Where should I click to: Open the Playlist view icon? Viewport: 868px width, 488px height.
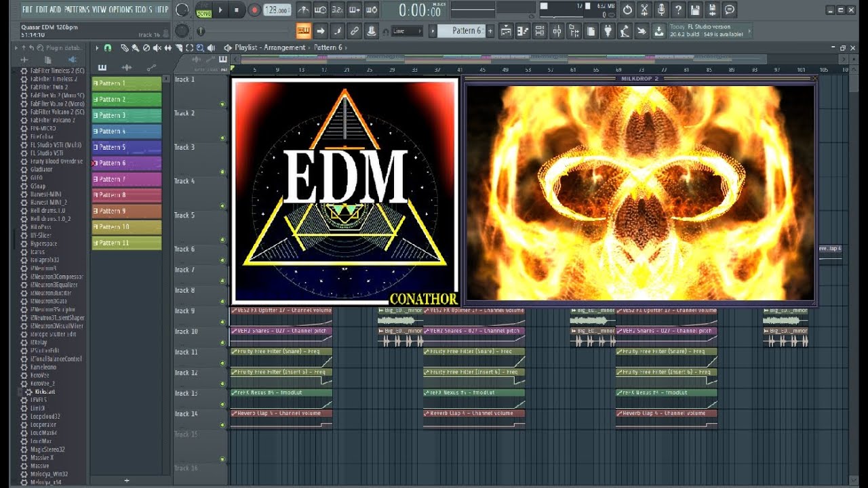point(506,30)
